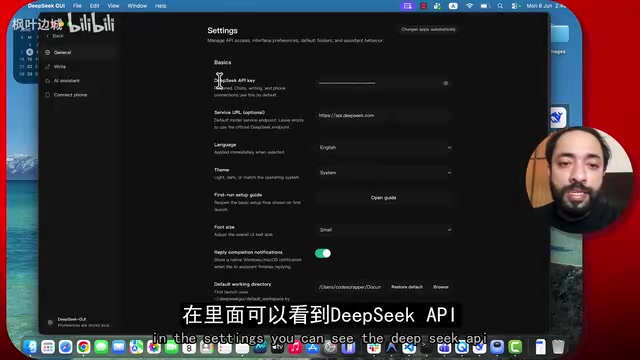Open the Window menu

tap(137, 6)
